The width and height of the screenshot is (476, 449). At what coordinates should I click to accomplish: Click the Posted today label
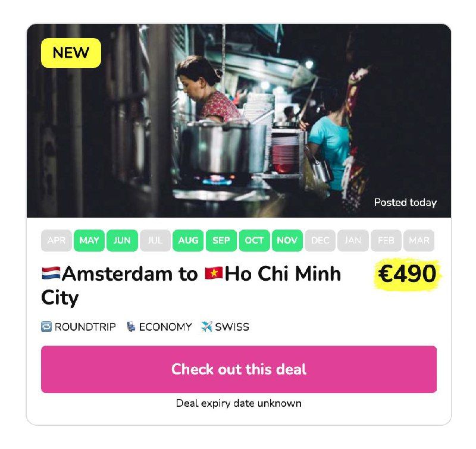tap(405, 202)
